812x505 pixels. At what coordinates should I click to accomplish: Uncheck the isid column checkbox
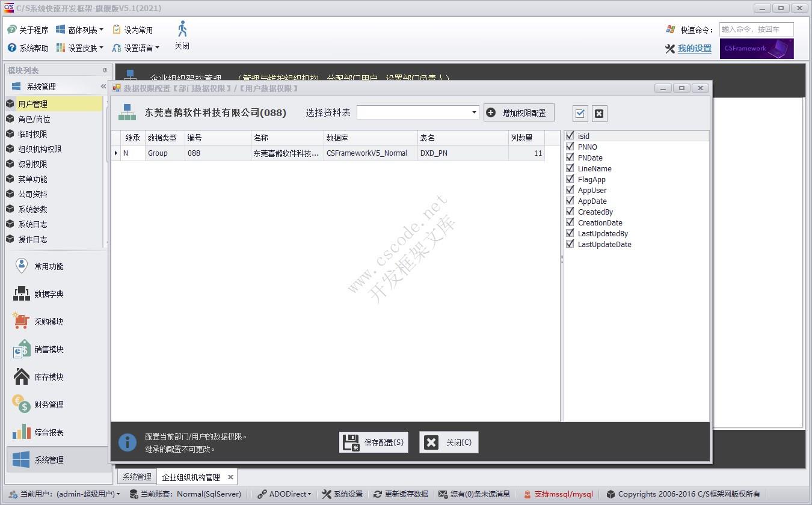570,135
